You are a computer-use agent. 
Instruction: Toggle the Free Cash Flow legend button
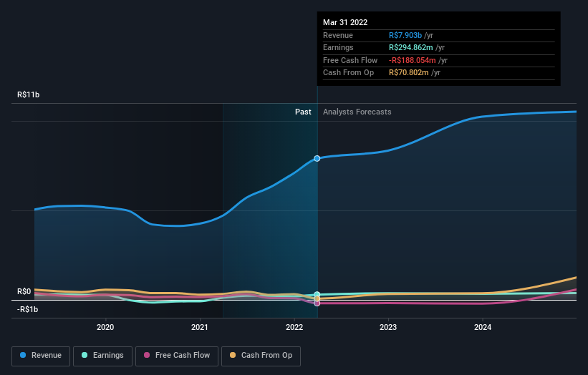pos(177,356)
